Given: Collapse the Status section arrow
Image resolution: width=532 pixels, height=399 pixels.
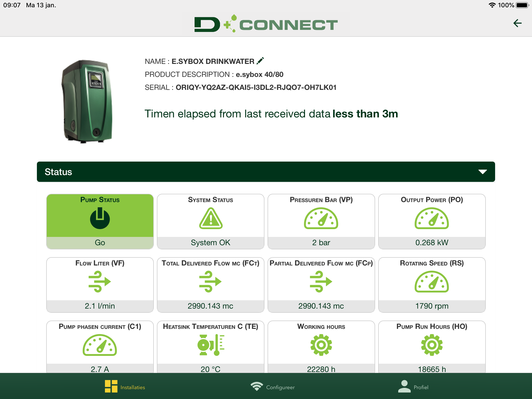Looking at the screenshot, I should click(x=483, y=172).
